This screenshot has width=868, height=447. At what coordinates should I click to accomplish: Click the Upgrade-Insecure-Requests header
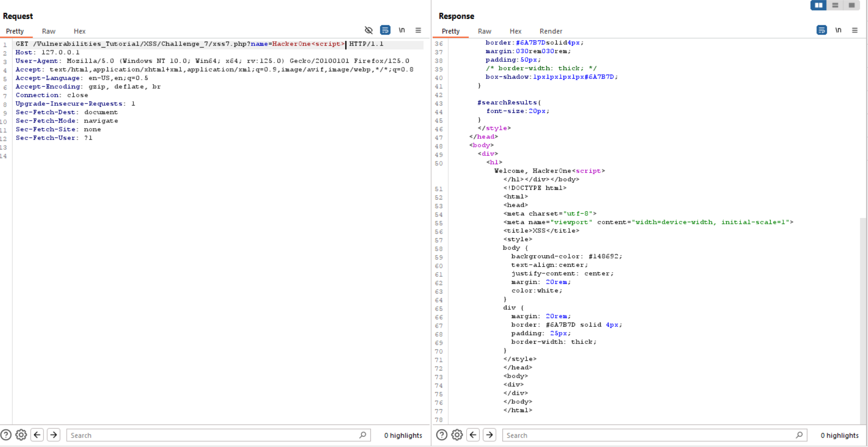[x=75, y=104]
